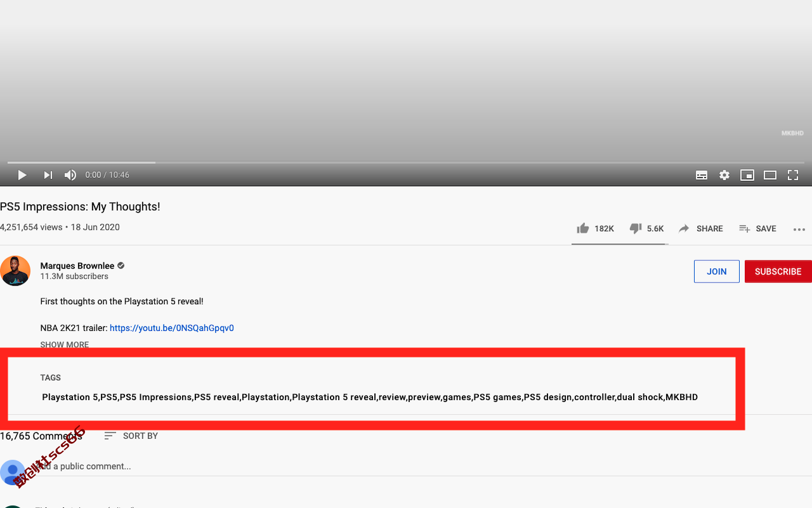Click the MKBHD watermark in video
Image resolution: width=812 pixels, height=508 pixels.
pyautogui.click(x=792, y=133)
